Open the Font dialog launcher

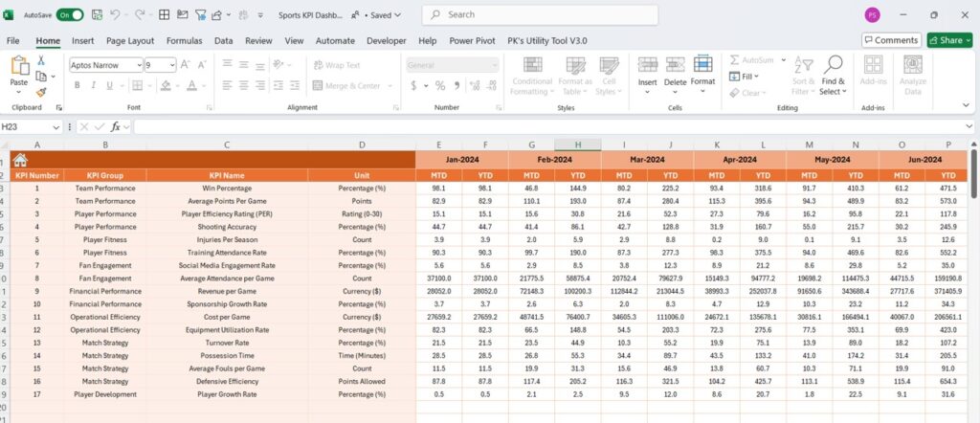click(x=210, y=107)
